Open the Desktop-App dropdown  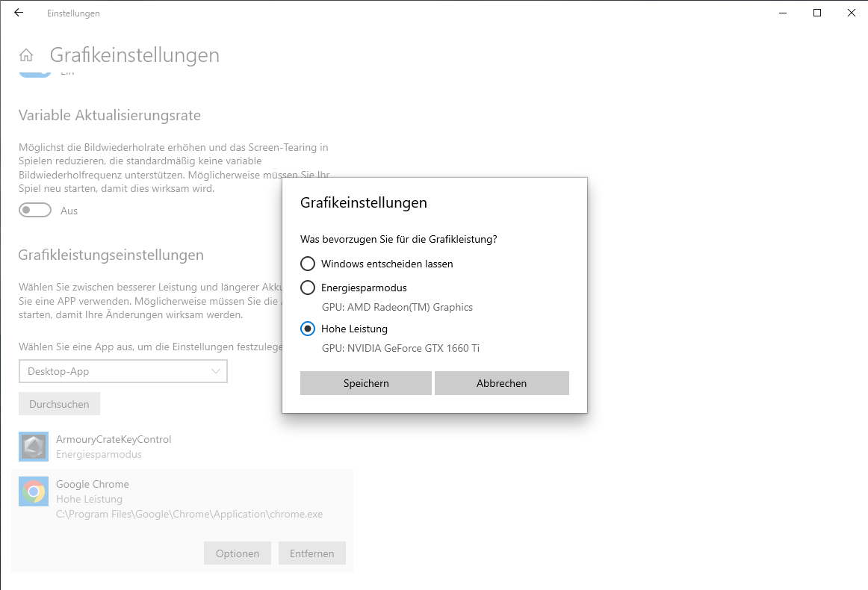(123, 371)
